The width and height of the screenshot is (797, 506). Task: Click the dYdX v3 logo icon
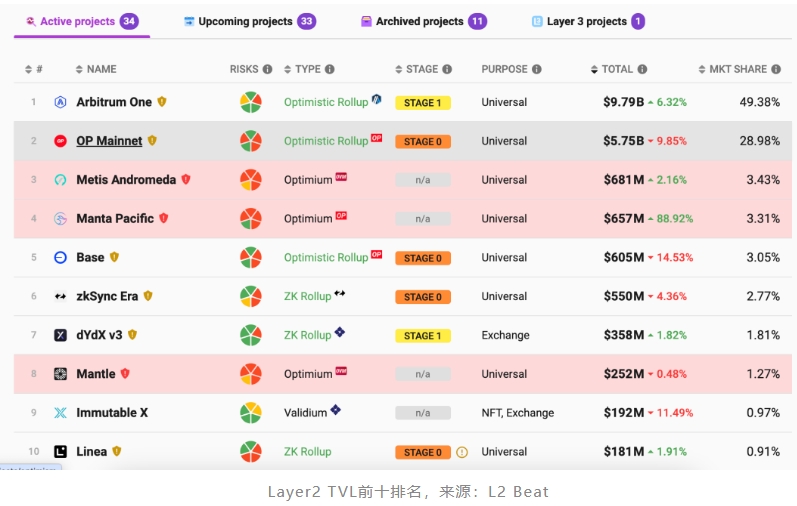point(60,335)
